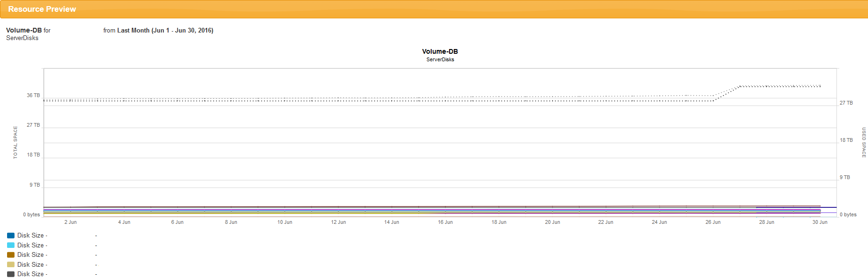Click the date range 'Last Month (Jun 1 - Jun 30, 2016)'
The height and width of the screenshot is (279, 868).
165,30
